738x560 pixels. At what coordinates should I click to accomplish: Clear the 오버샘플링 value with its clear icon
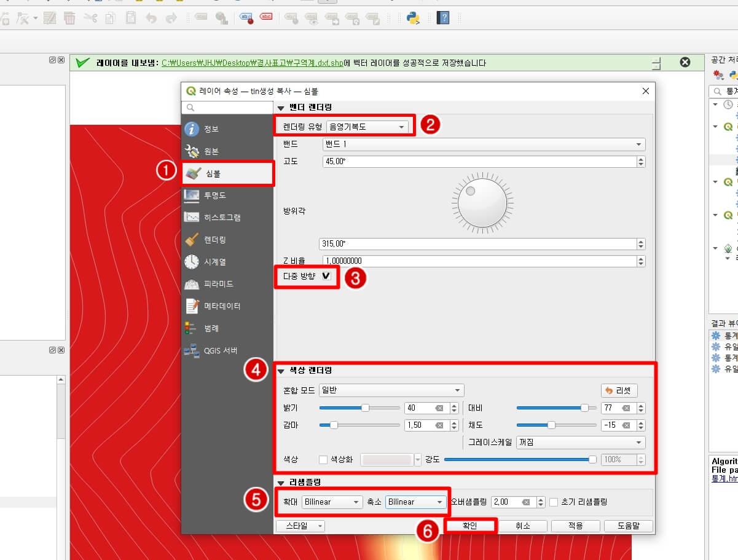pyautogui.click(x=526, y=502)
